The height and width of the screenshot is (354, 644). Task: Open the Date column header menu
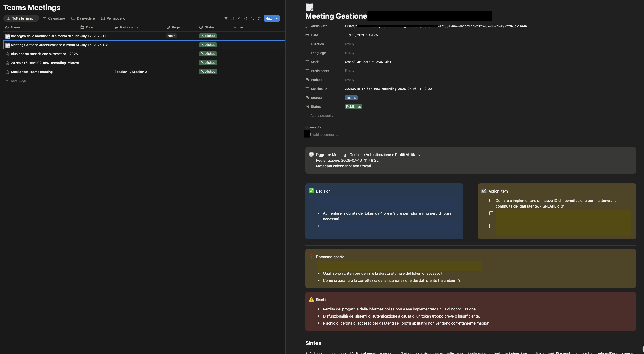pyautogui.click(x=87, y=27)
